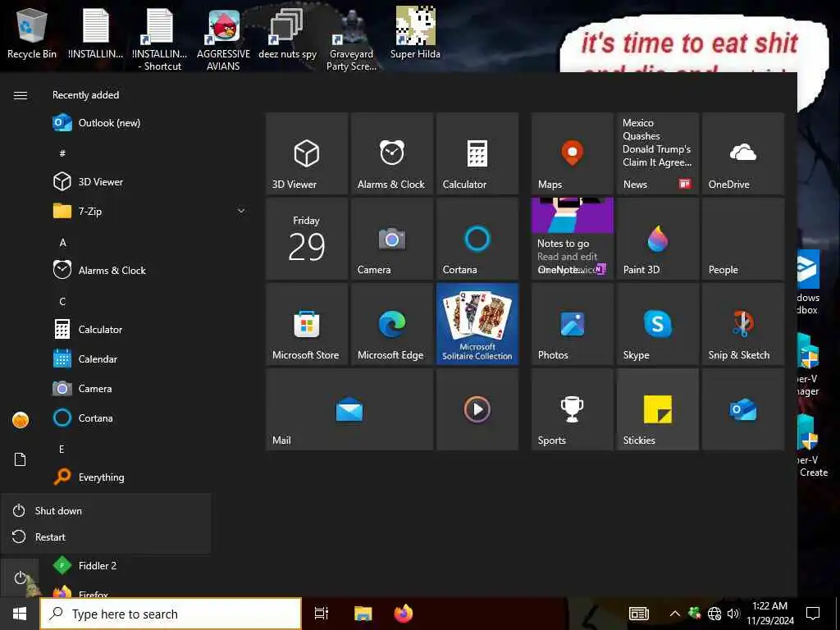Open Alarms & Clock in the app list
The image size is (840, 630).
tap(150, 270)
